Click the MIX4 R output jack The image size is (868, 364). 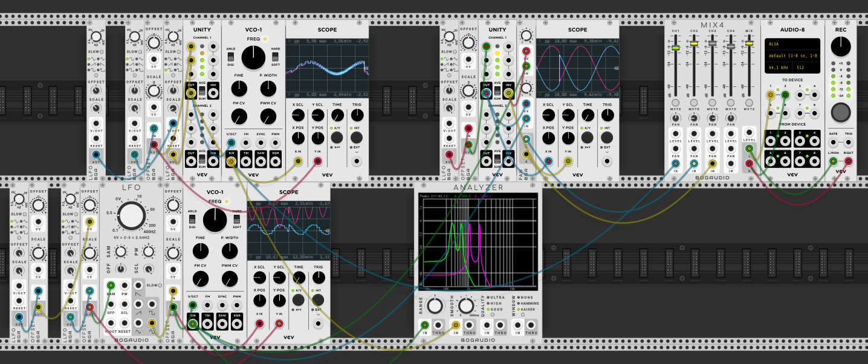(750, 163)
